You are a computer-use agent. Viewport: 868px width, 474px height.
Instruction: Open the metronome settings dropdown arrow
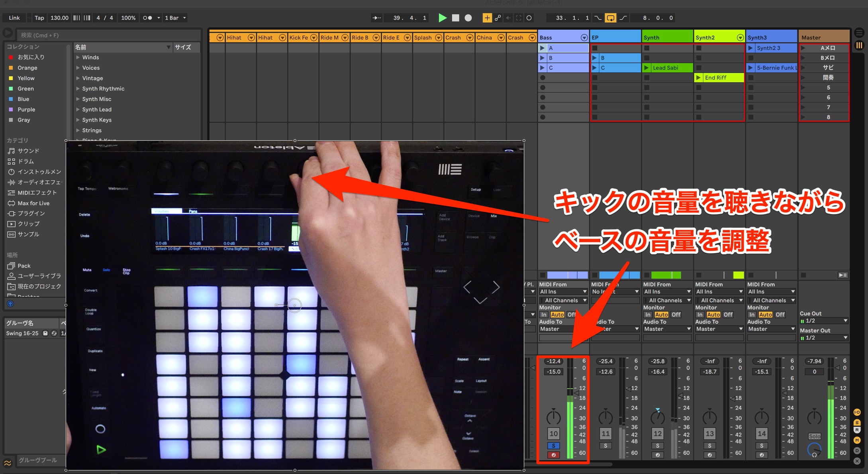click(x=159, y=18)
